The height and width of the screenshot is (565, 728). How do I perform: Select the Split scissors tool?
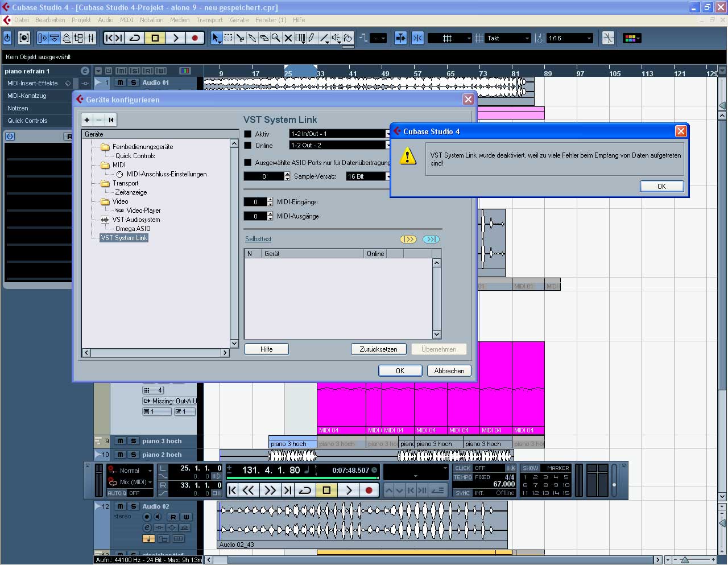(x=240, y=38)
